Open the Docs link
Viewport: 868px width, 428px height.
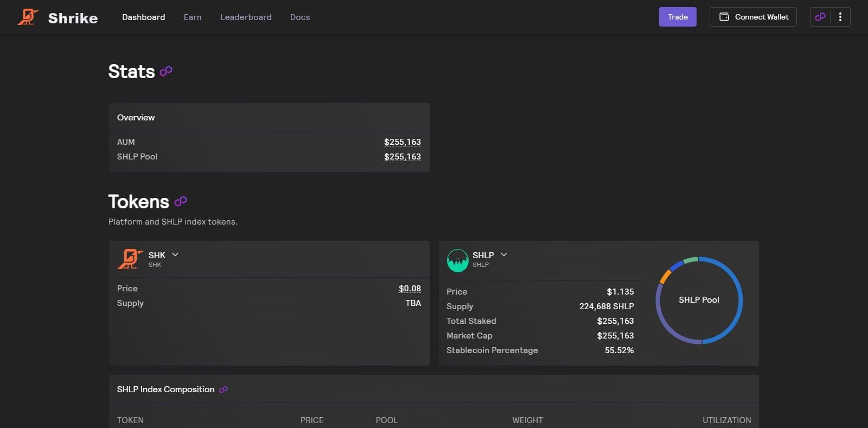[x=300, y=17]
